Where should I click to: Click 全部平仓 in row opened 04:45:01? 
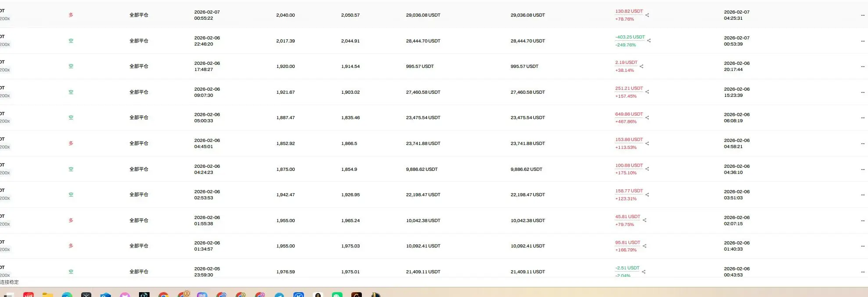139,144
